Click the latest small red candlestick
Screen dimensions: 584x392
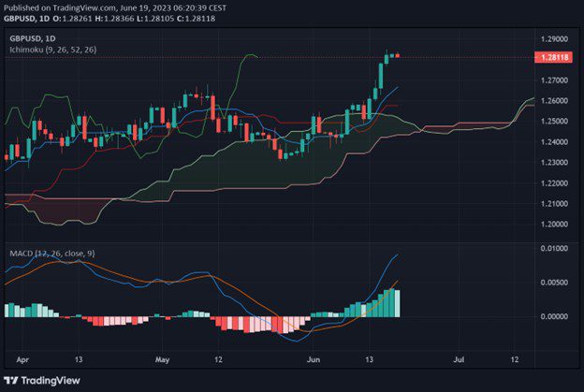[397, 56]
